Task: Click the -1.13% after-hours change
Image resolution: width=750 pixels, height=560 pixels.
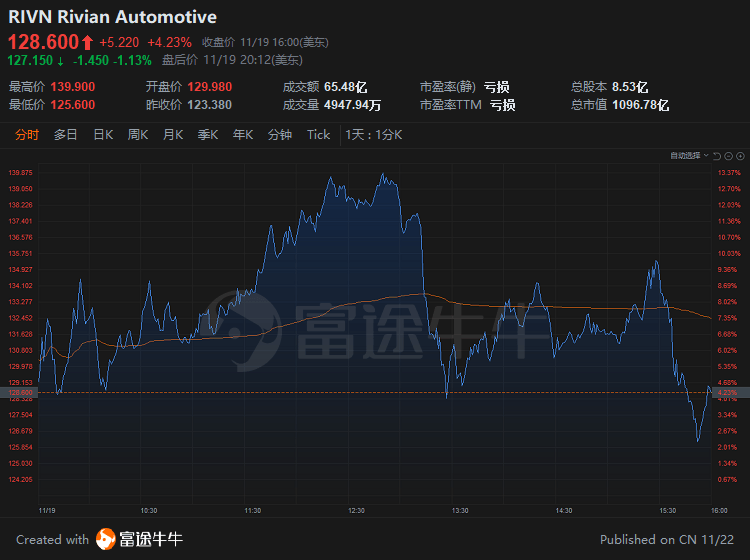Action: 132,60
